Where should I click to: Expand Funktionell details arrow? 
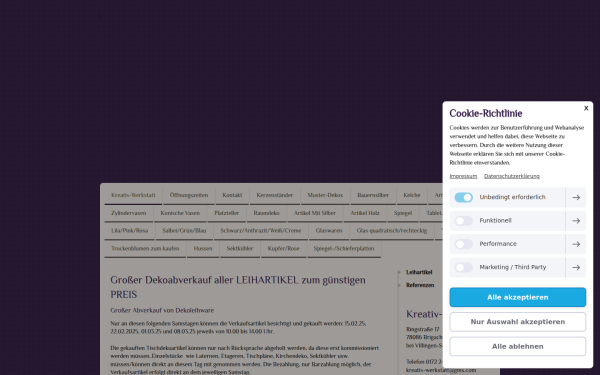coord(576,221)
